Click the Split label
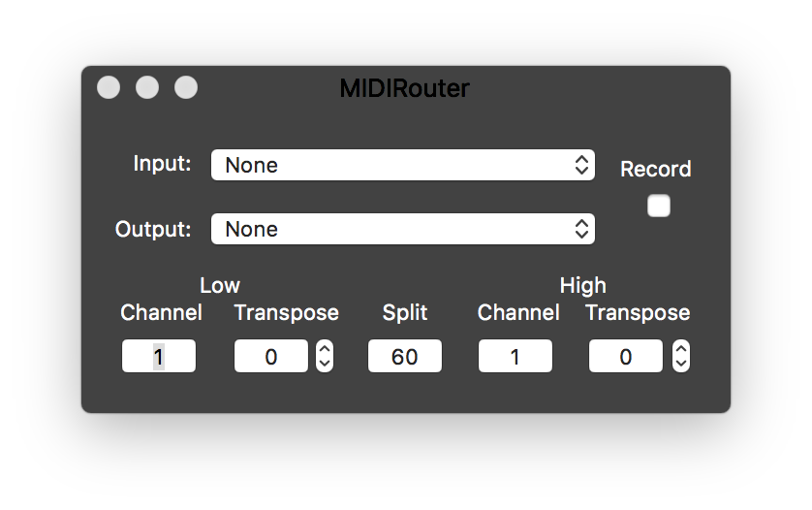Viewport: 812px width, 510px height. (405, 313)
